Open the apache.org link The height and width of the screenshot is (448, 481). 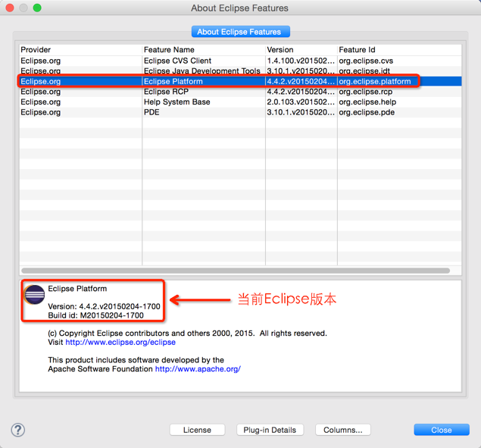(198, 369)
